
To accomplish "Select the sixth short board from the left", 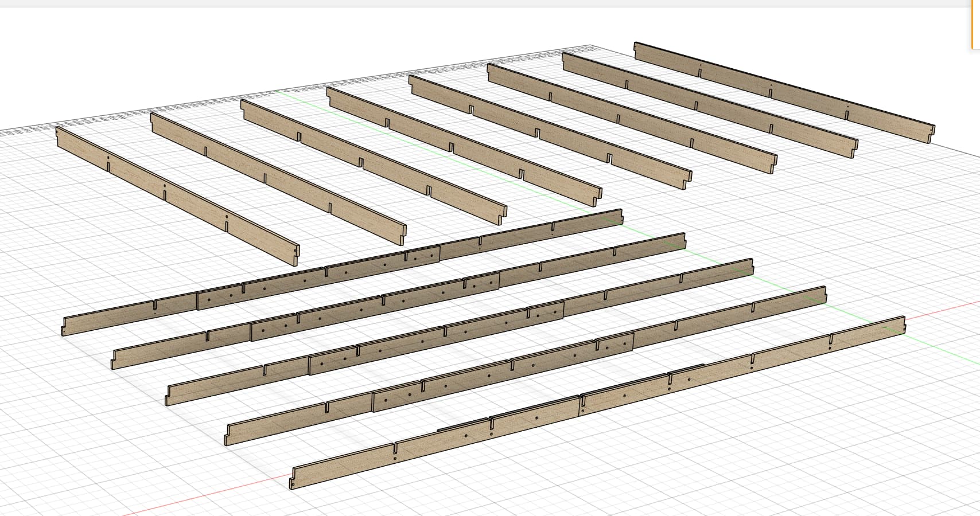I will [x=632, y=119].
